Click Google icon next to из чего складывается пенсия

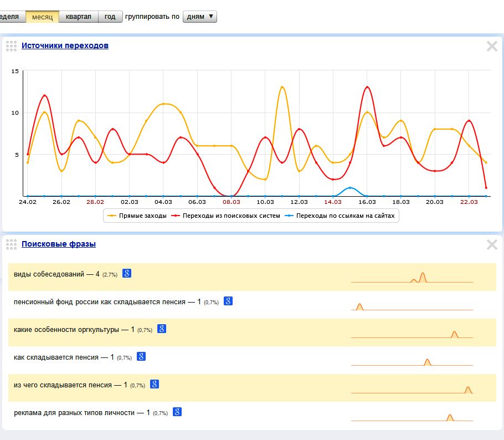coord(155,384)
